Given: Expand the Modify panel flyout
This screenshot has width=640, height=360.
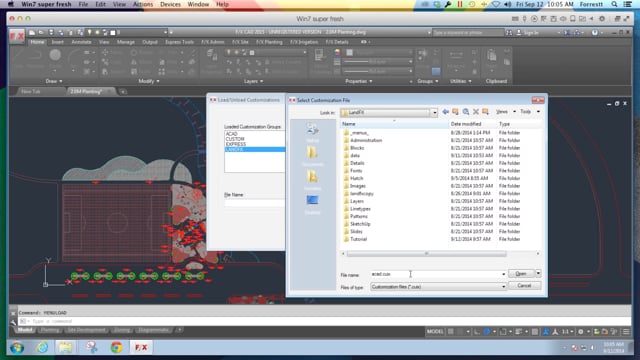Looking at the screenshot, I should (x=149, y=81).
